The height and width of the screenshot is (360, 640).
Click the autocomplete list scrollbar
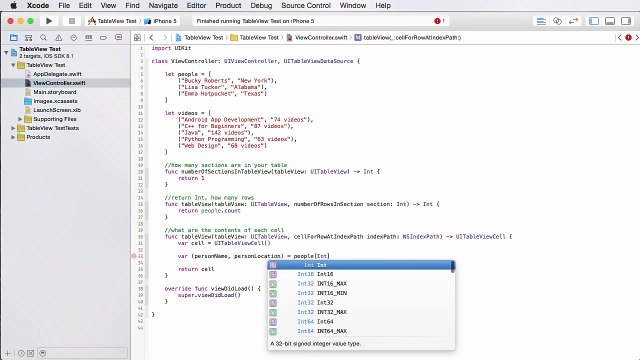pos(453,267)
